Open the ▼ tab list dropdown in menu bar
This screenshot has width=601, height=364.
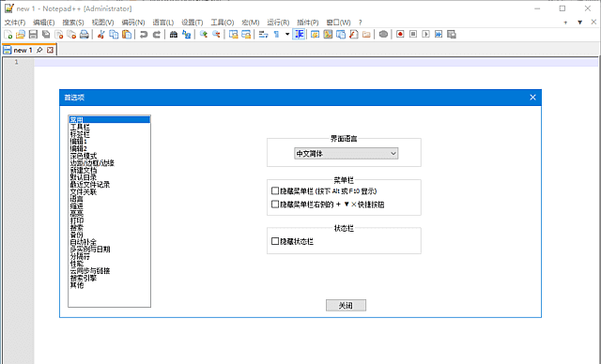(x=580, y=23)
